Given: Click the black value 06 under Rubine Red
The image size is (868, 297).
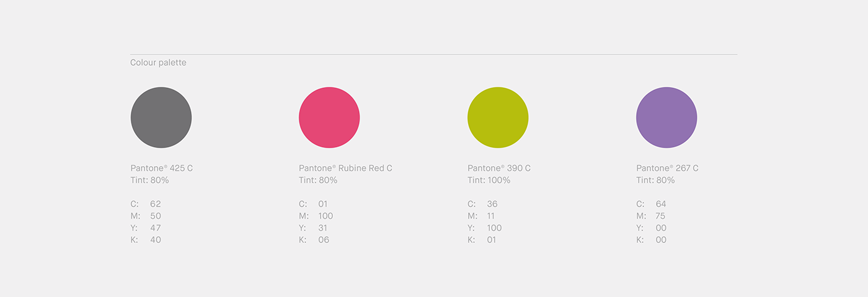Looking at the screenshot, I should click(x=324, y=239).
